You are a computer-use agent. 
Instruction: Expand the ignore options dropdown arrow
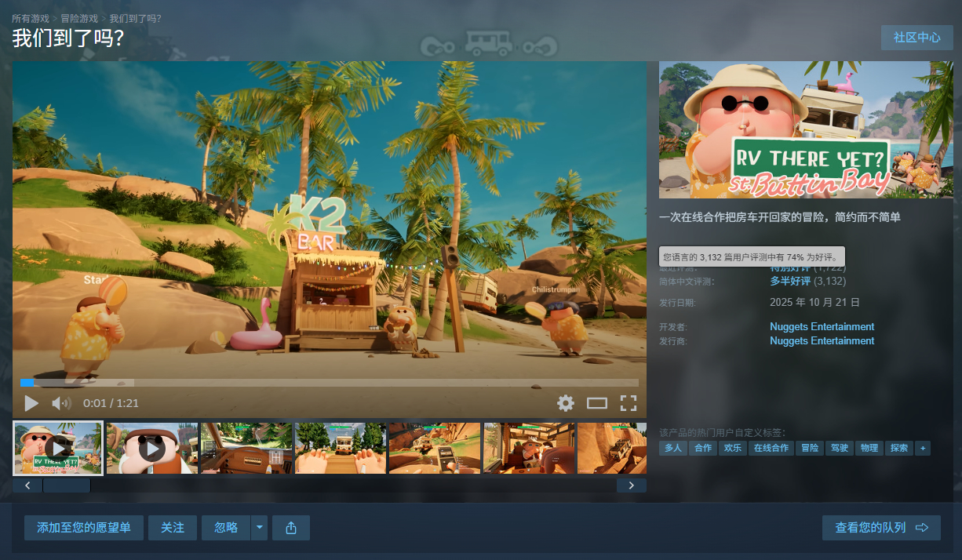260,528
